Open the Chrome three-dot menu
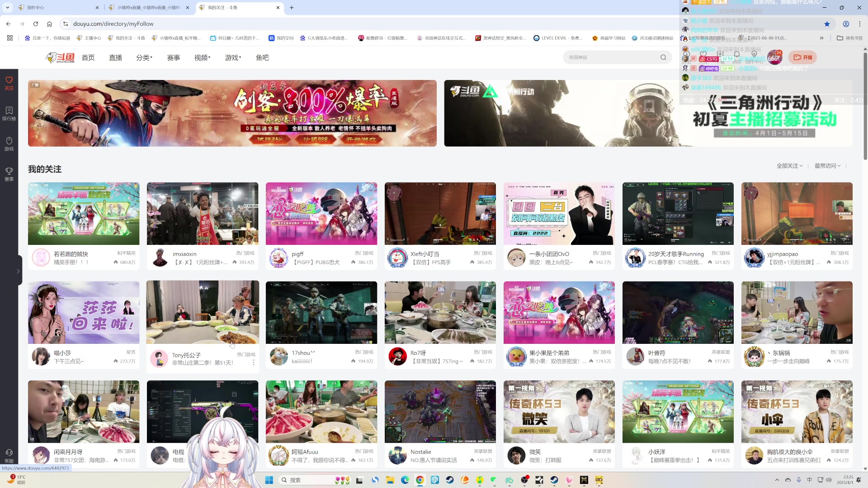Viewport: 868px width, 488px height. [860, 24]
